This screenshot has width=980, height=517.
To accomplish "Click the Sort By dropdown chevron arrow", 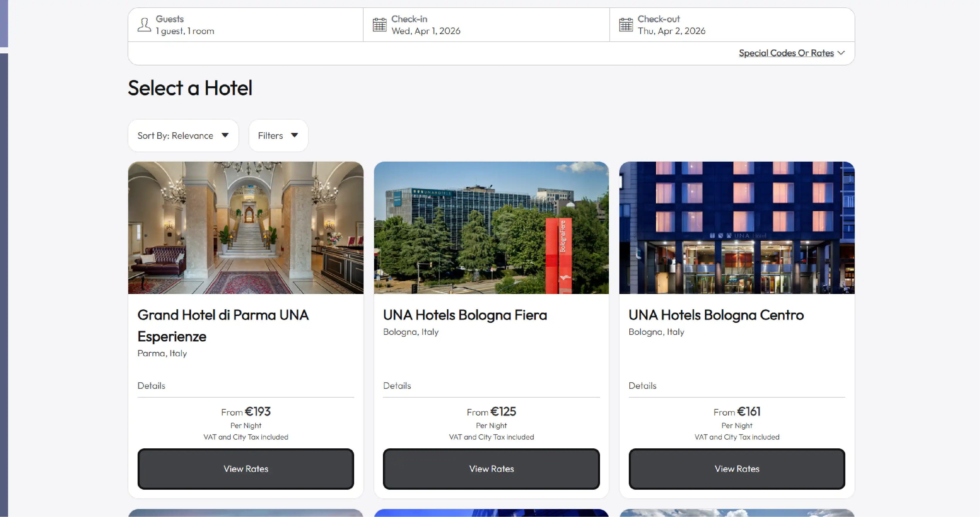I will [226, 136].
